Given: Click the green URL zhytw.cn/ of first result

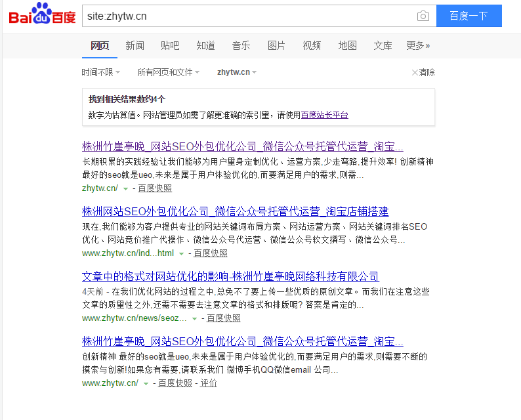Looking at the screenshot, I should click(x=100, y=188).
